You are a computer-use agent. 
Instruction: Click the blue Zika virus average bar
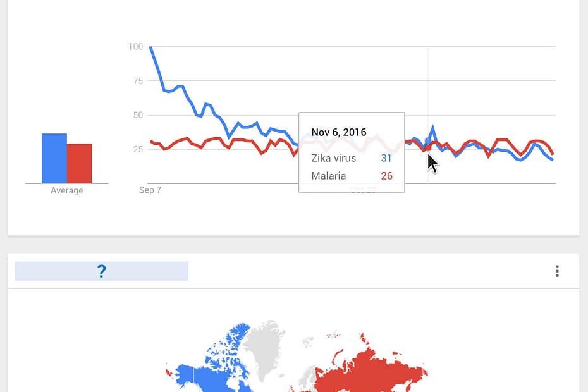pyautogui.click(x=54, y=158)
